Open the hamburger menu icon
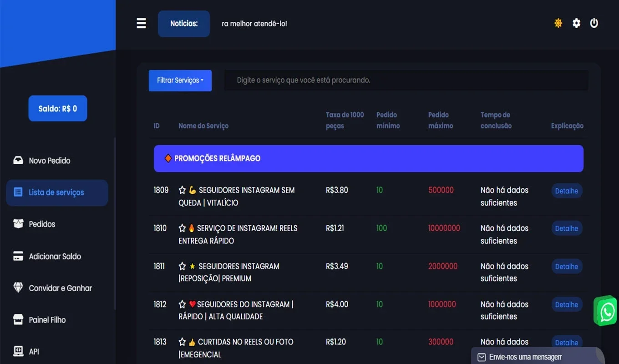 coord(142,23)
